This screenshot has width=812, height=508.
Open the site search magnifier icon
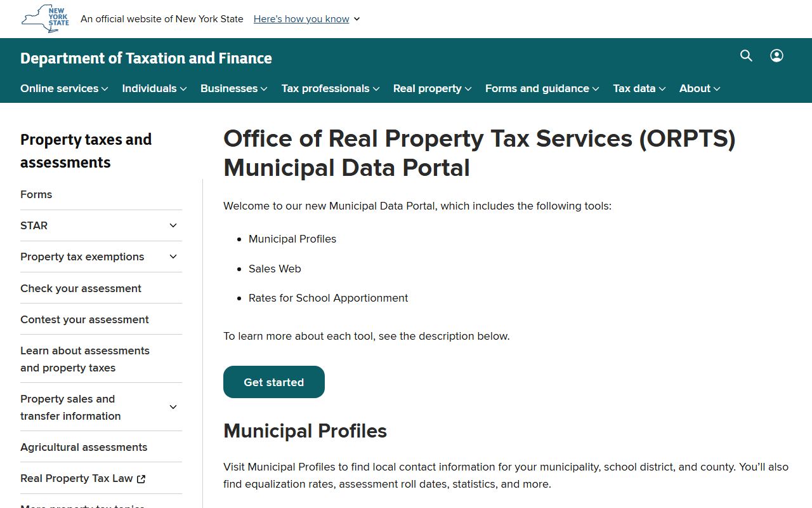coord(746,56)
